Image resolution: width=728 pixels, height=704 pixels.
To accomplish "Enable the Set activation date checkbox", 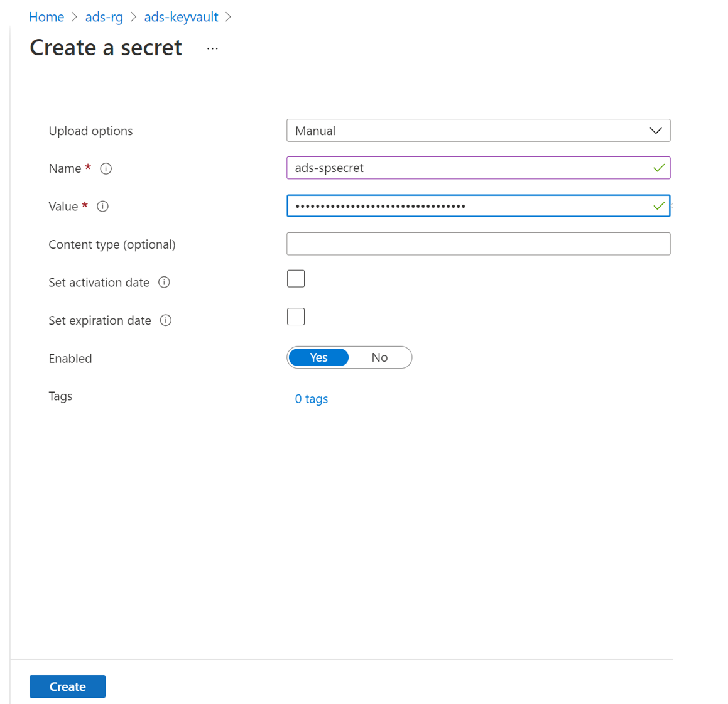I will (x=296, y=279).
